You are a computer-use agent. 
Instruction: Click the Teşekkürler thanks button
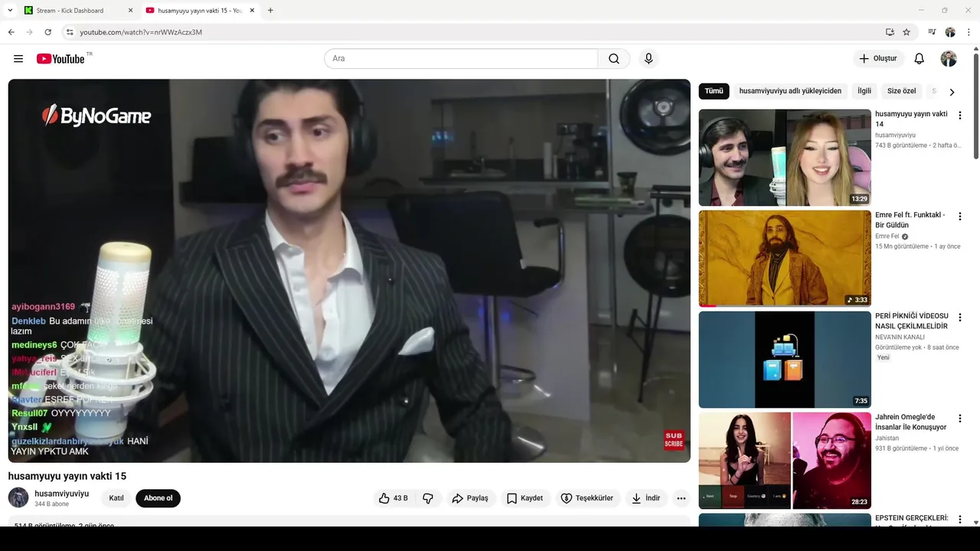click(587, 498)
